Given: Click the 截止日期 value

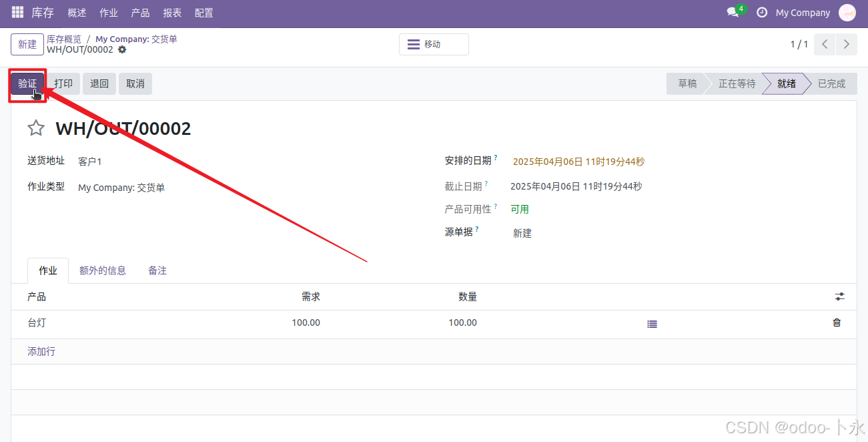Looking at the screenshot, I should [x=576, y=186].
